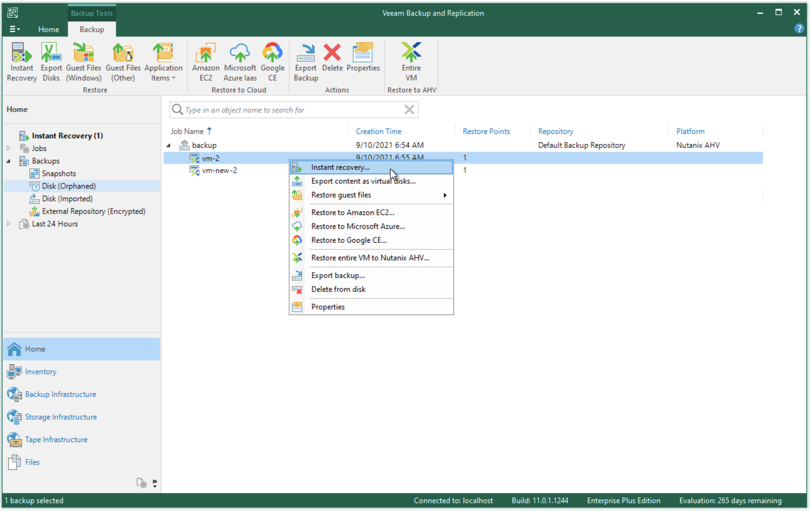The height and width of the screenshot is (512, 812).
Task: Select Restore entire VM to Nutanix AHV
Action: 371,258
